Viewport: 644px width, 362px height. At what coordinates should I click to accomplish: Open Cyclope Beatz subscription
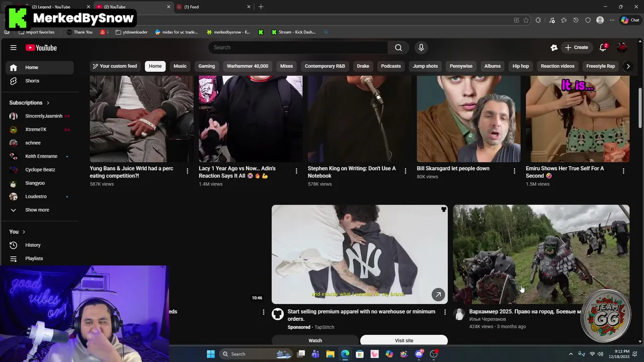coord(39,170)
